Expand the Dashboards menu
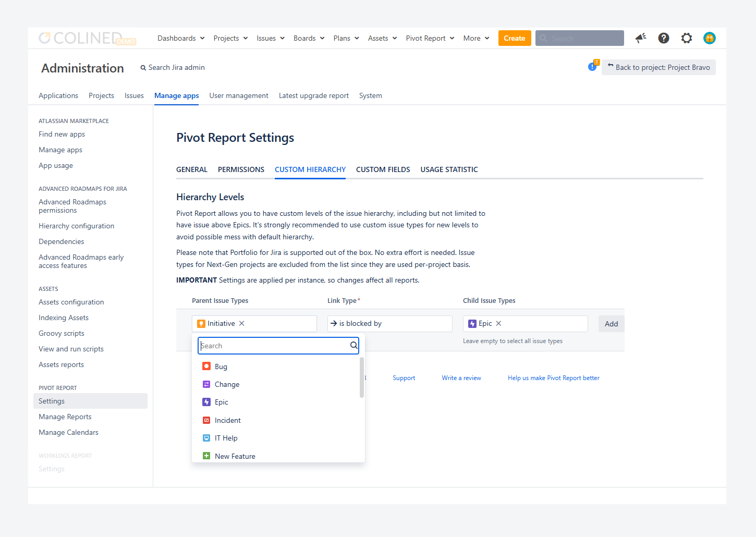This screenshot has width=756, height=537. pos(181,38)
